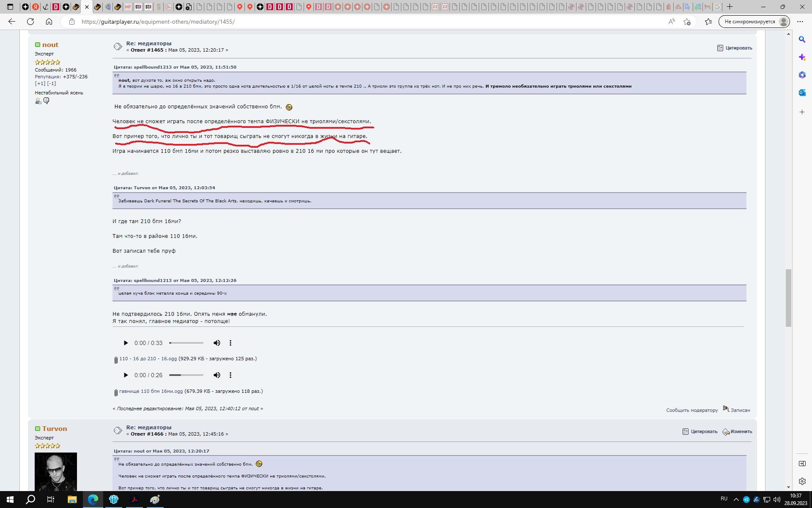Click the [+1] reputation link
The height and width of the screenshot is (508, 812).
click(40, 83)
